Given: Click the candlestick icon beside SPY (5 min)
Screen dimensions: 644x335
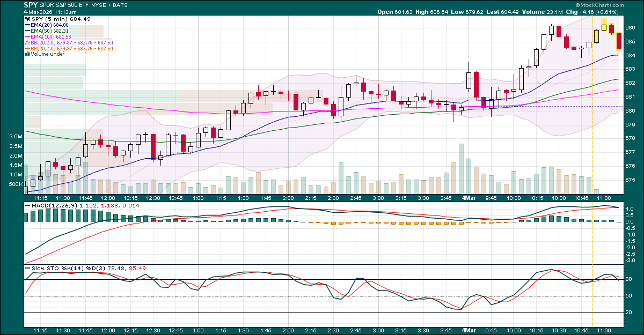Looking at the screenshot, I should 27,19.
